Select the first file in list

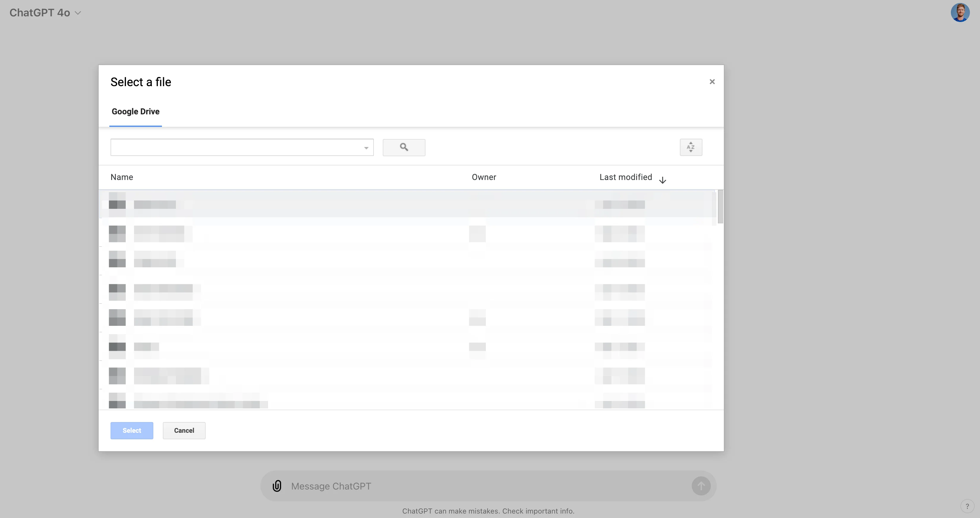point(266,205)
